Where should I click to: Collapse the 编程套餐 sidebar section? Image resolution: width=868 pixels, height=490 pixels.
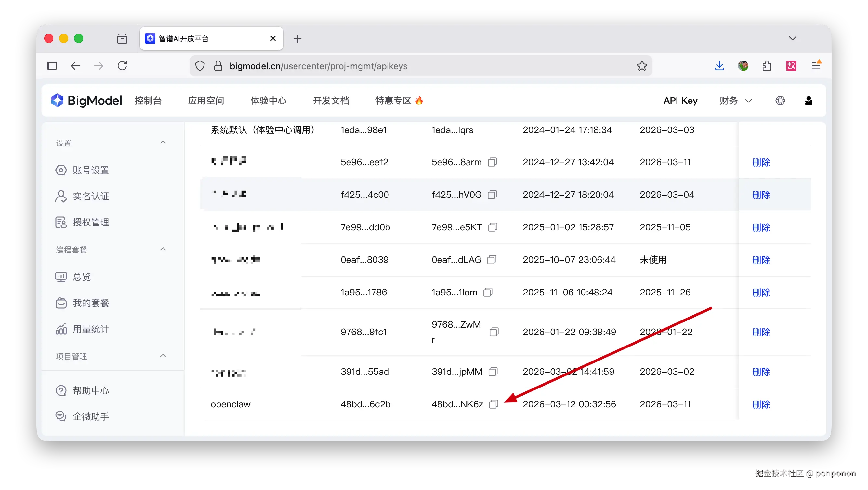pos(163,249)
